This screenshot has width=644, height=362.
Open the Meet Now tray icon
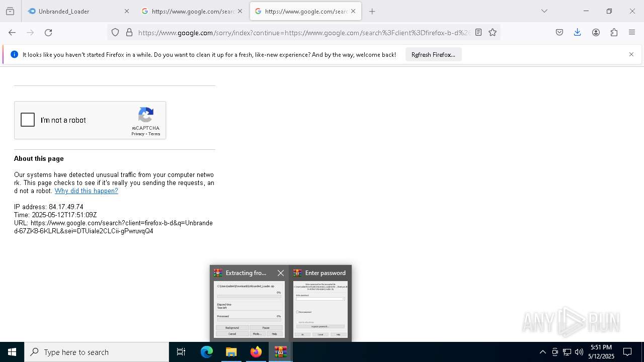point(555,352)
